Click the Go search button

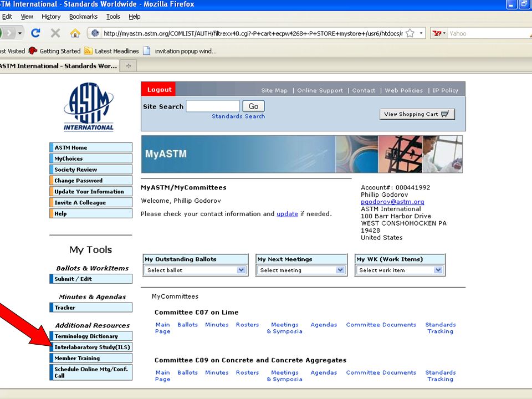pos(253,106)
